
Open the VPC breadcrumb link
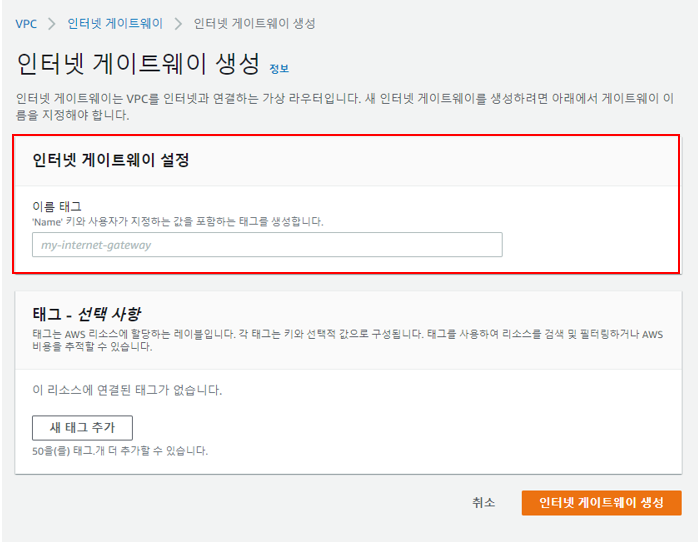(x=26, y=24)
